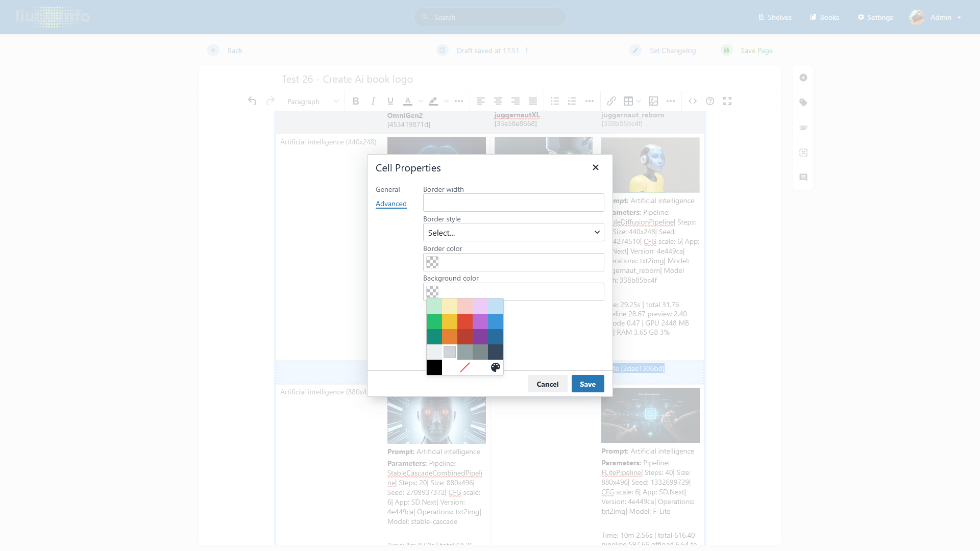Click the insert image icon
This screenshot has width=980, height=551.
point(653,101)
